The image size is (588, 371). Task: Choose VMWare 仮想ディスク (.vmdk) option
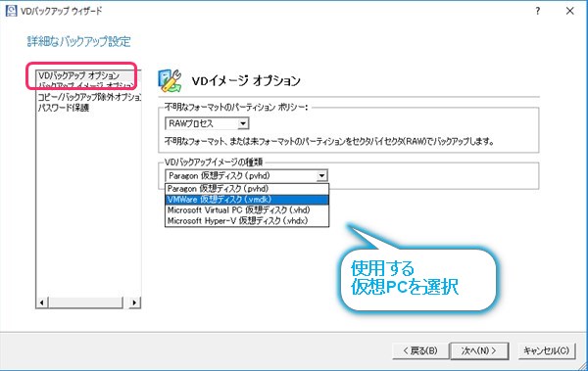point(247,200)
